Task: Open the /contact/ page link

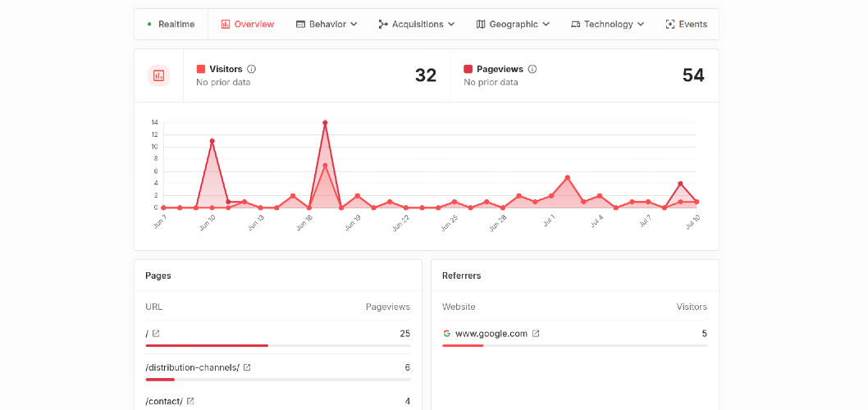Action: point(164,401)
